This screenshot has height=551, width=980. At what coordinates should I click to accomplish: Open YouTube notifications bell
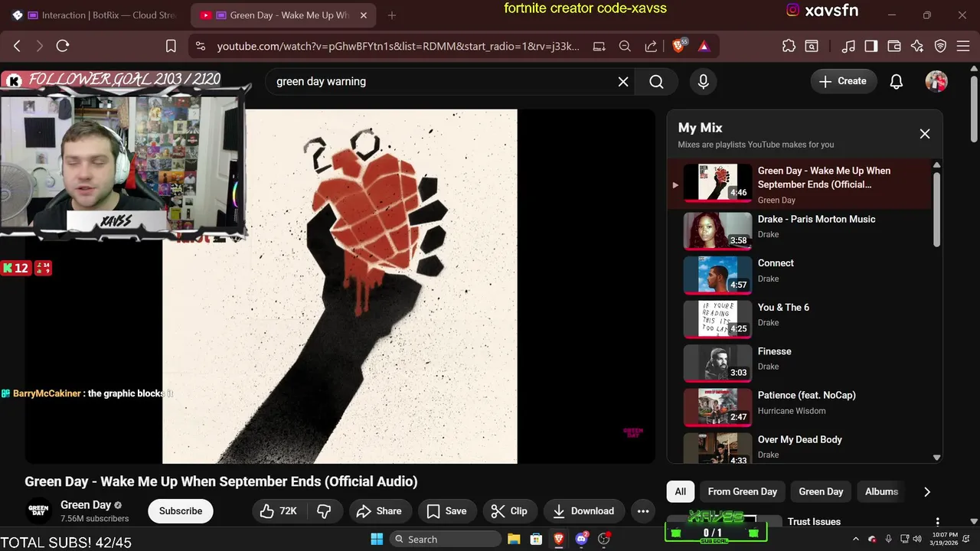click(897, 81)
